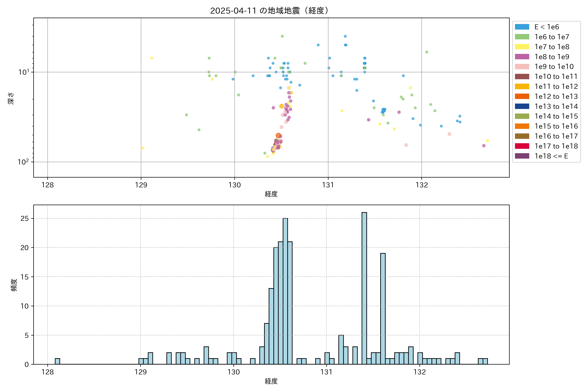Click the pink 1e9 to 1e10 swatch
This screenshot has height=392, width=588.
[x=522, y=66]
